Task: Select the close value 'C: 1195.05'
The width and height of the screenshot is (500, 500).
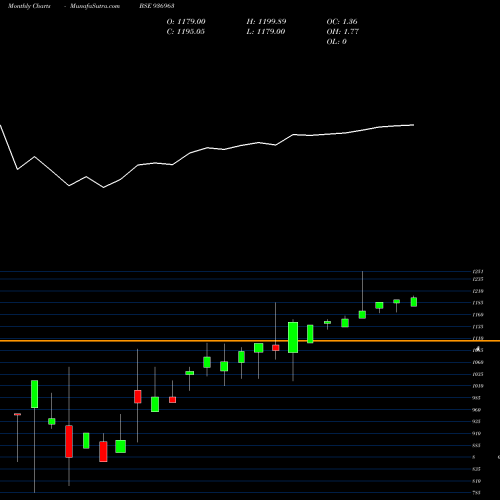Action: 186,32
